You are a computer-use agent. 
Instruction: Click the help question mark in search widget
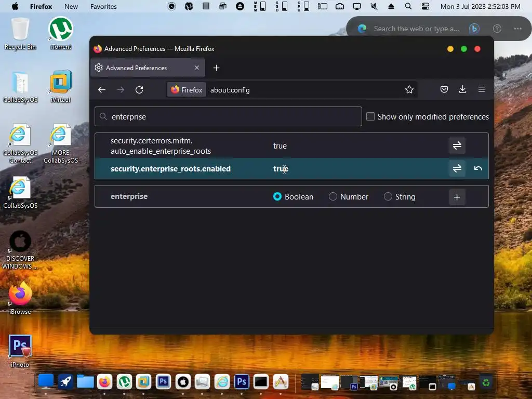click(497, 29)
